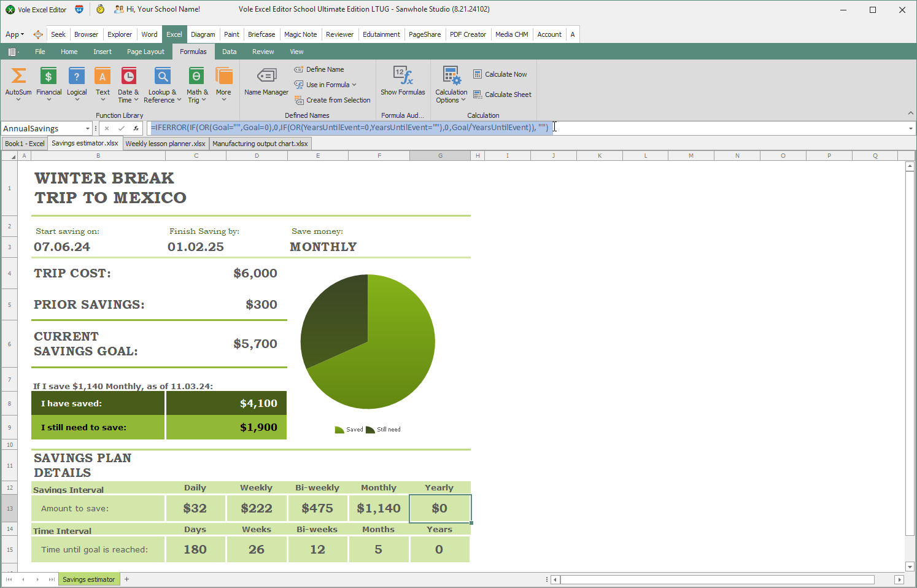Viewport: 917px width, 588px height.
Task: Click the stopwatch icon in the title bar
Action: [x=100, y=9]
